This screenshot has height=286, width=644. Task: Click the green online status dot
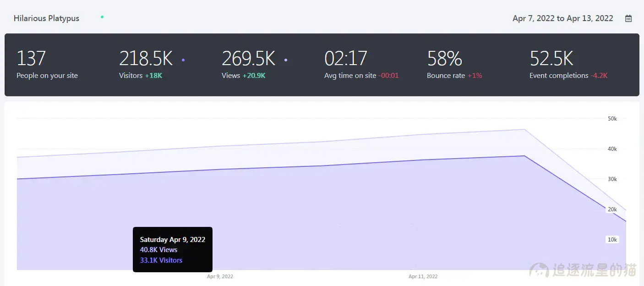click(x=102, y=17)
